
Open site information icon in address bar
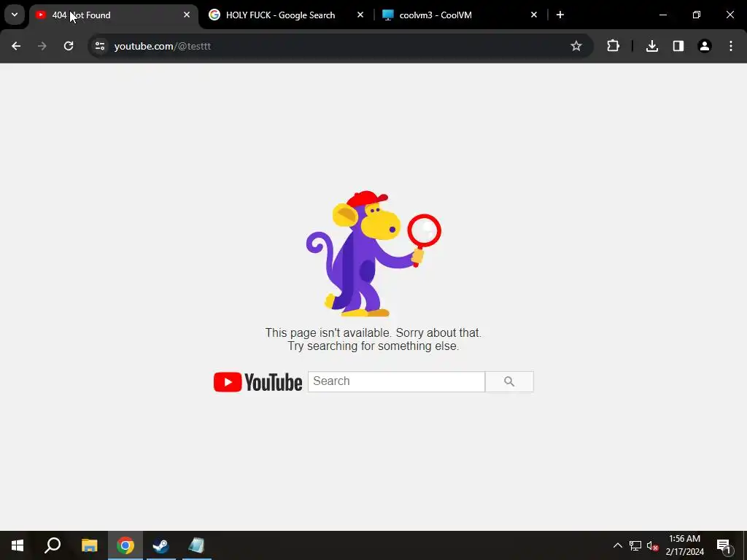pyautogui.click(x=100, y=46)
